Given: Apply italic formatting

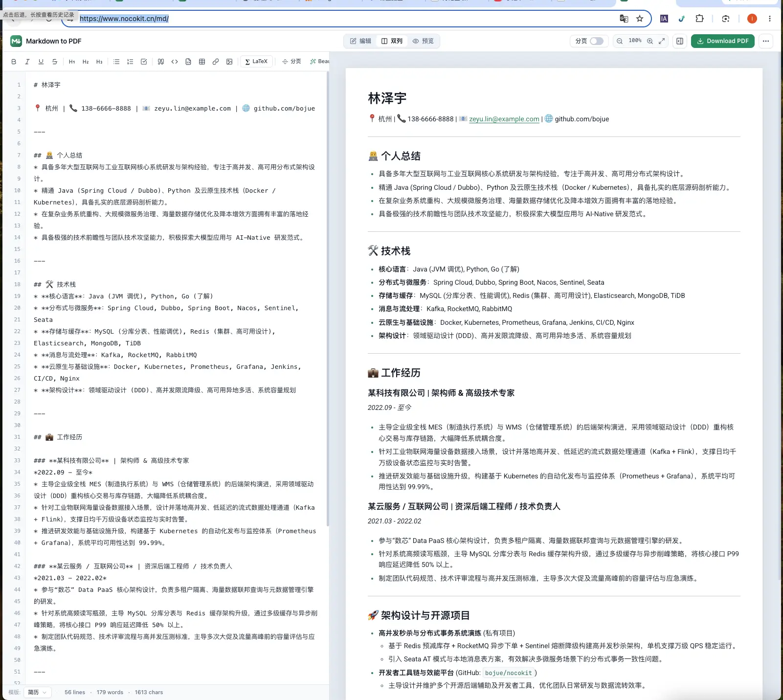Looking at the screenshot, I should point(27,62).
